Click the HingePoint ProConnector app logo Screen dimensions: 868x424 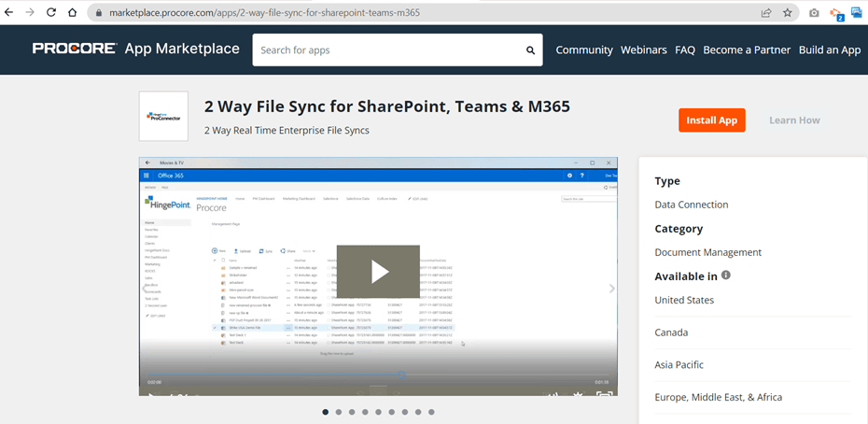(x=163, y=117)
